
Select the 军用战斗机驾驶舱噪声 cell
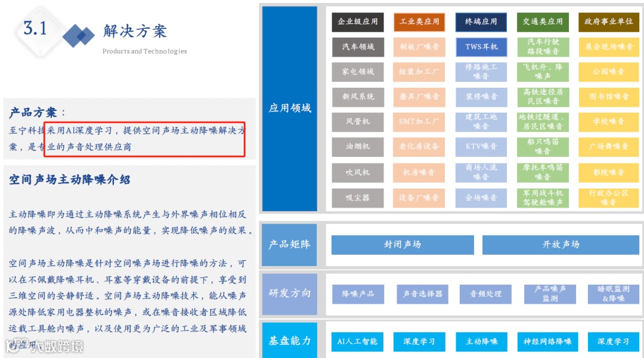coord(544,197)
